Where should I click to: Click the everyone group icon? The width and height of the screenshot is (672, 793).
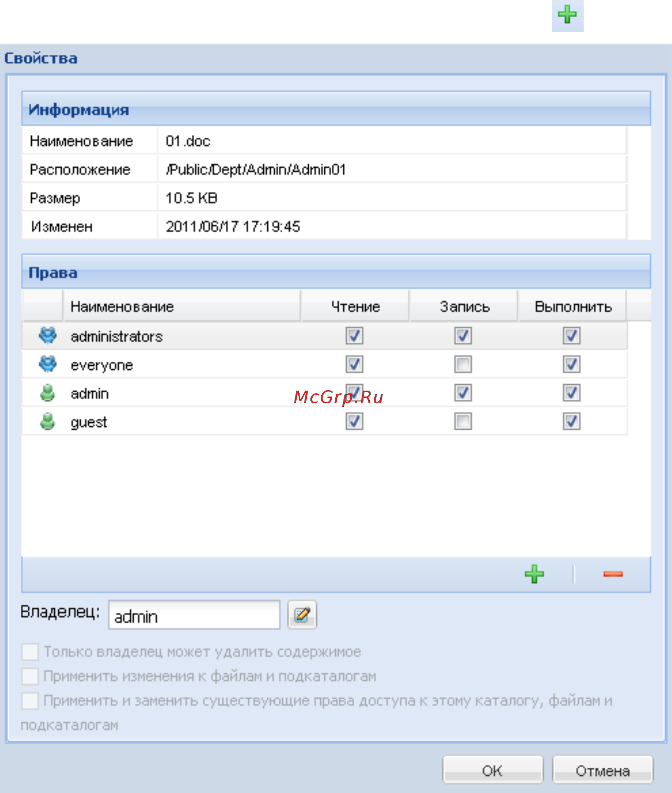[48, 364]
